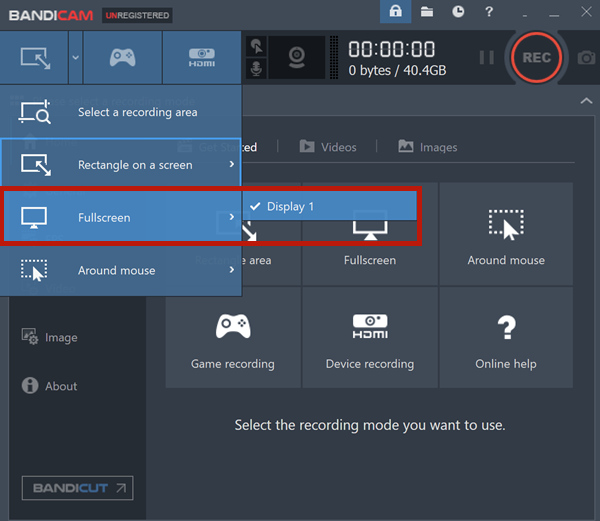The width and height of the screenshot is (600, 521).
Task: Click the Fullscreen tile label
Action: coord(370,260)
